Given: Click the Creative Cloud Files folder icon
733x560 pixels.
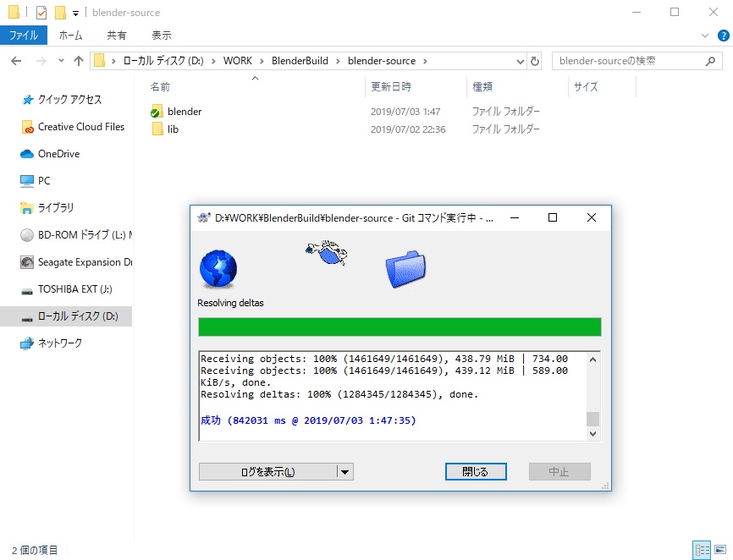Looking at the screenshot, I should (28, 127).
